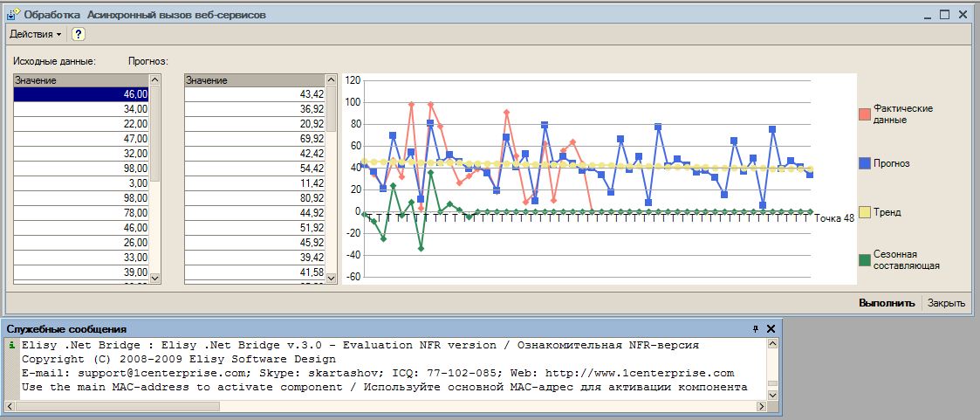Select the 69,92 forecast value

click(x=256, y=139)
